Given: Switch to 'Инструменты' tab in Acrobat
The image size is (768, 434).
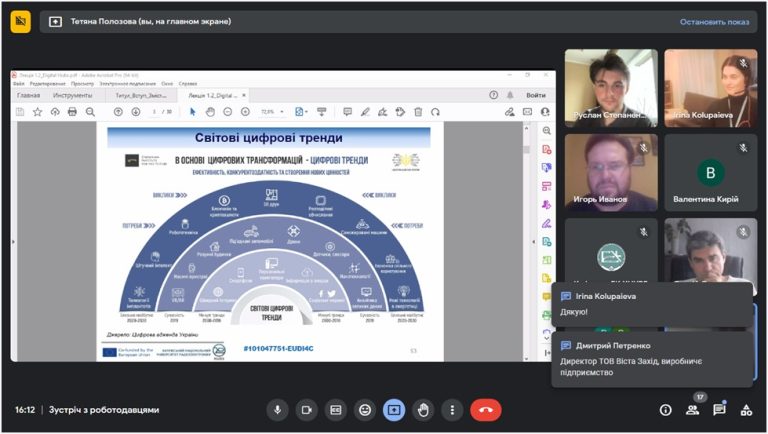Looking at the screenshot, I should 72,96.
